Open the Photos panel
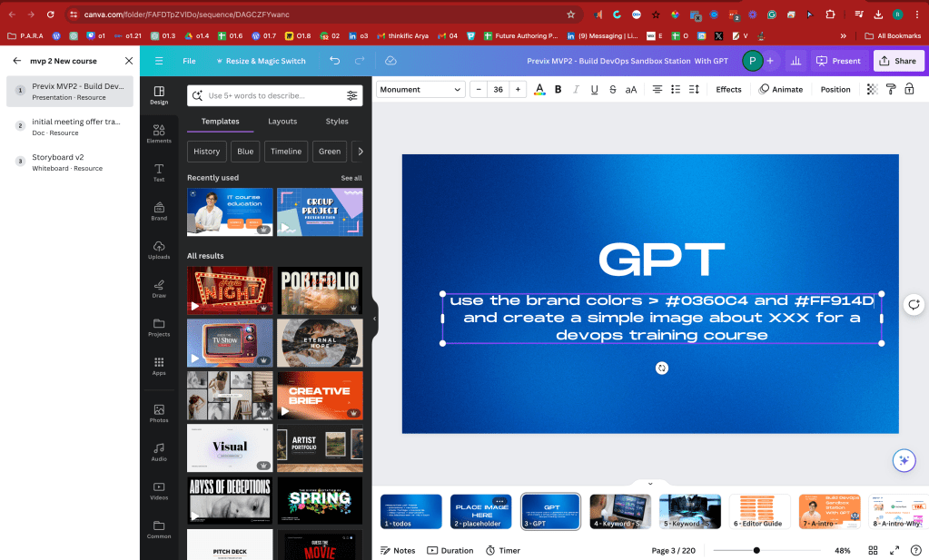 click(159, 413)
